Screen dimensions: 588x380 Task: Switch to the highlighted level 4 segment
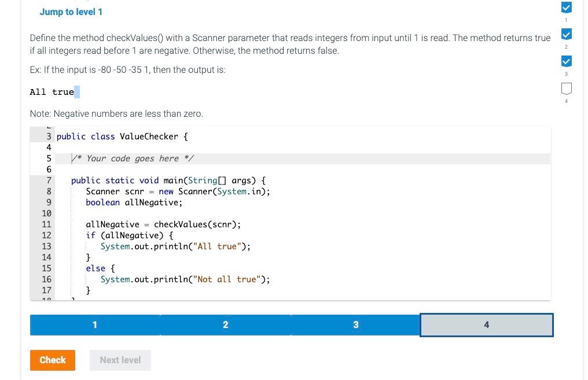(486, 324)
